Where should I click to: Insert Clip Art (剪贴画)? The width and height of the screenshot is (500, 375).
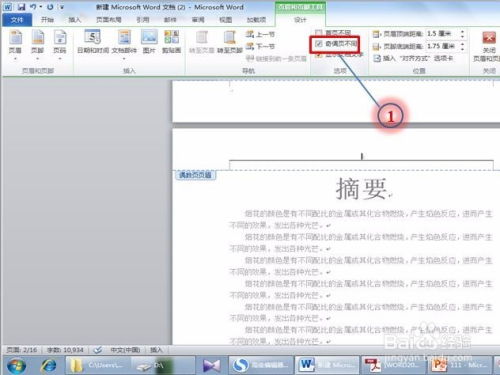(171, 42)
